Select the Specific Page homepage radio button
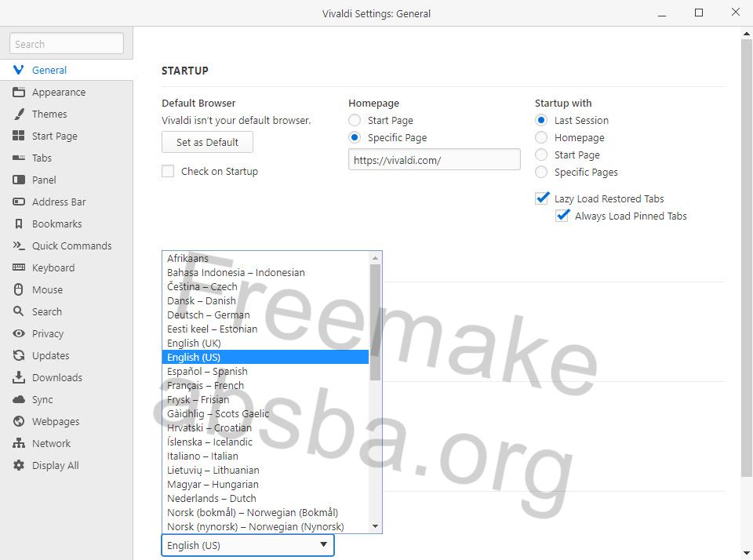 (x=355, y=137)
